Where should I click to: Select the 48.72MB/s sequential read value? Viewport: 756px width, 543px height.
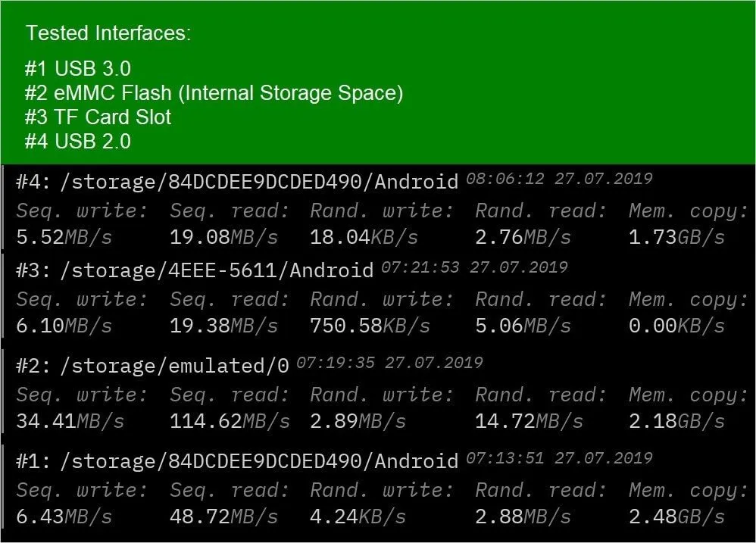coord(223,516)
